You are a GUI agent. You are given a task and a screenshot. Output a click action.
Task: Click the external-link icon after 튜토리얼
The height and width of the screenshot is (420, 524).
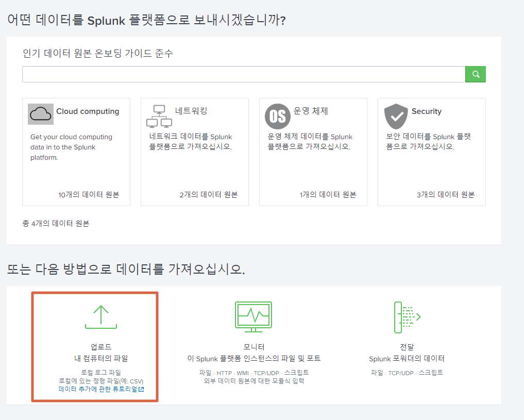(141, 389)
